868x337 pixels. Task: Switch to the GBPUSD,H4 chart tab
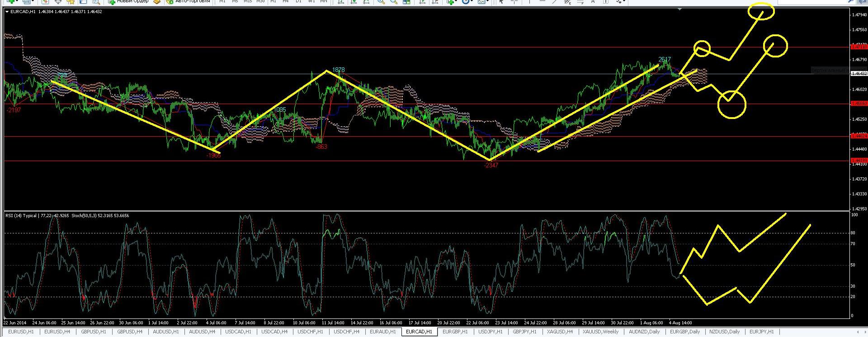(x=130, y=332)
